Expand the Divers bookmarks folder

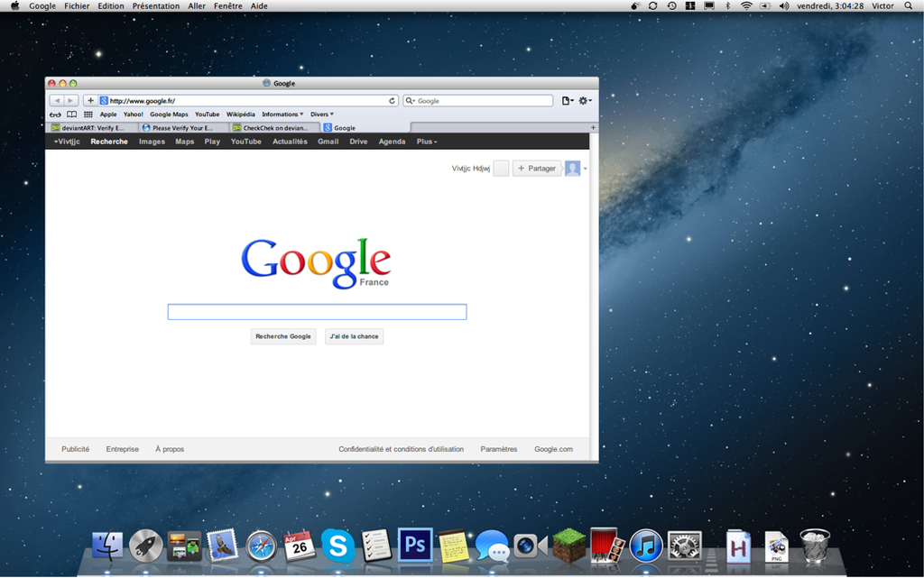click(322, 115)
